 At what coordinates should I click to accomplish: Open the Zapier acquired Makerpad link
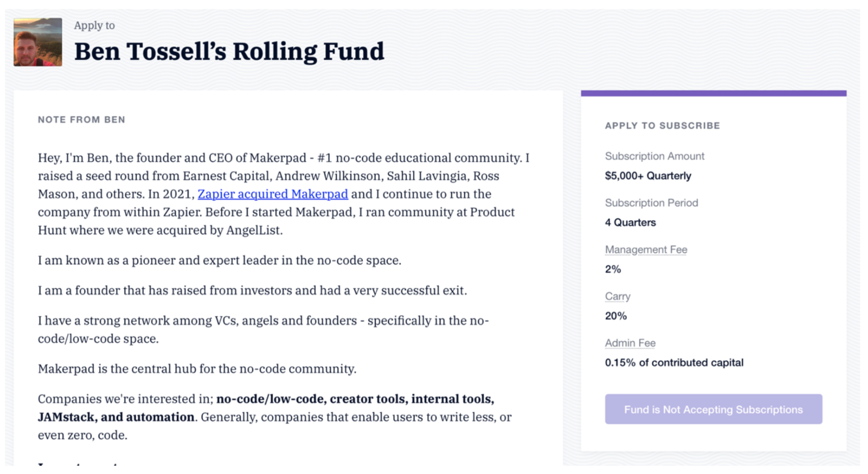point(273,194)
